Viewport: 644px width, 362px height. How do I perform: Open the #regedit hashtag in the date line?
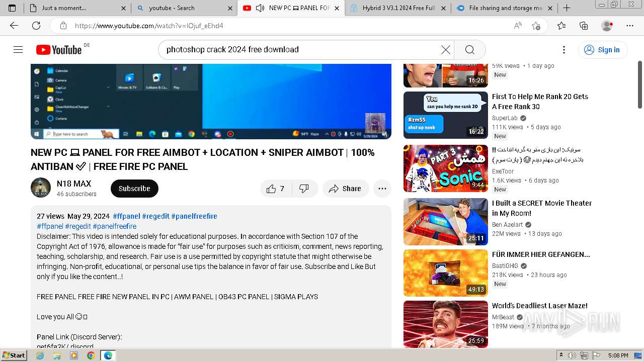point(155,216)
